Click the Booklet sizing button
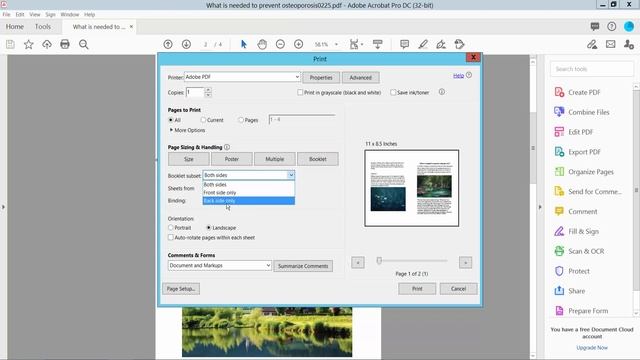640x360 pixels. coord(318,159)
